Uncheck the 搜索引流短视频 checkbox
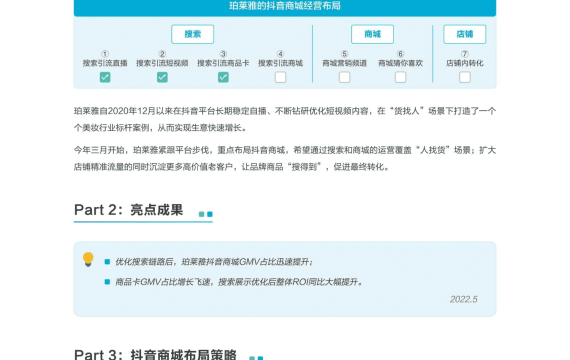The width and height of the screenshot is (570, 360). (162, 77)
